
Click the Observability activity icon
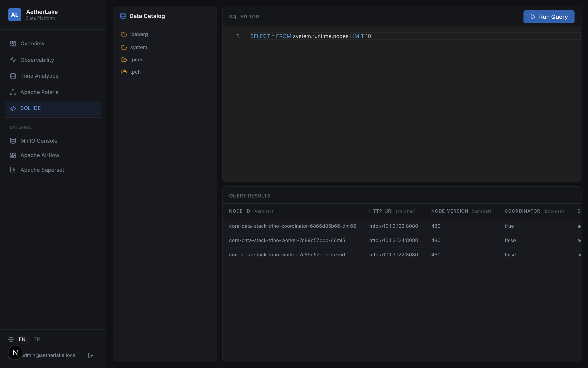[13, 60]
